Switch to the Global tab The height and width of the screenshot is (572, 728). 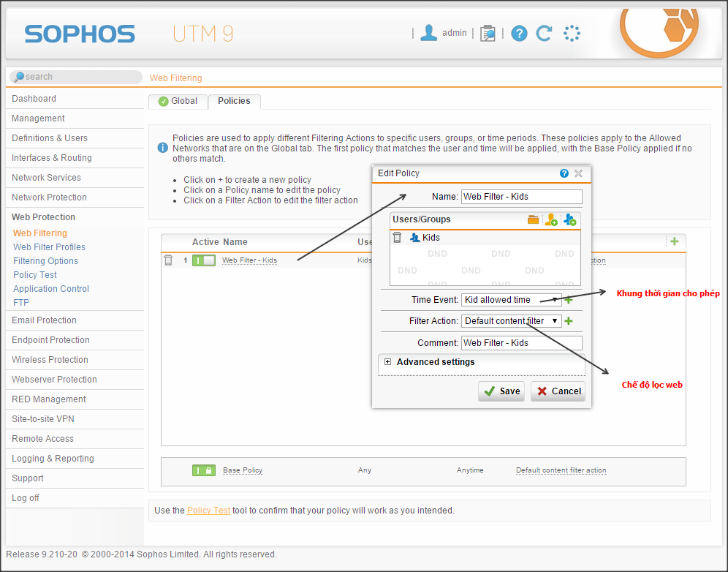[x=178, y=102]
